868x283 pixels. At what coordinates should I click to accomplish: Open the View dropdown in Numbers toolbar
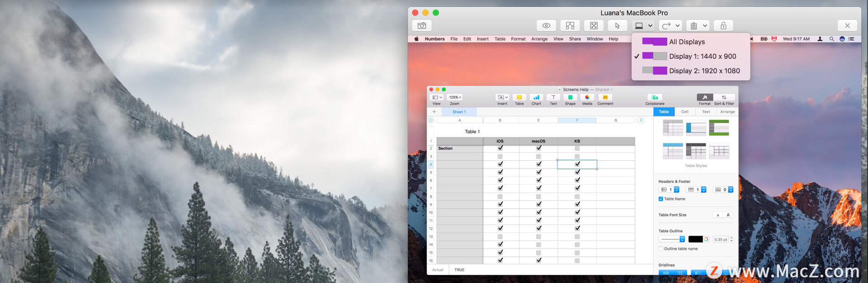pyautogui.click(x=437, y=97)
